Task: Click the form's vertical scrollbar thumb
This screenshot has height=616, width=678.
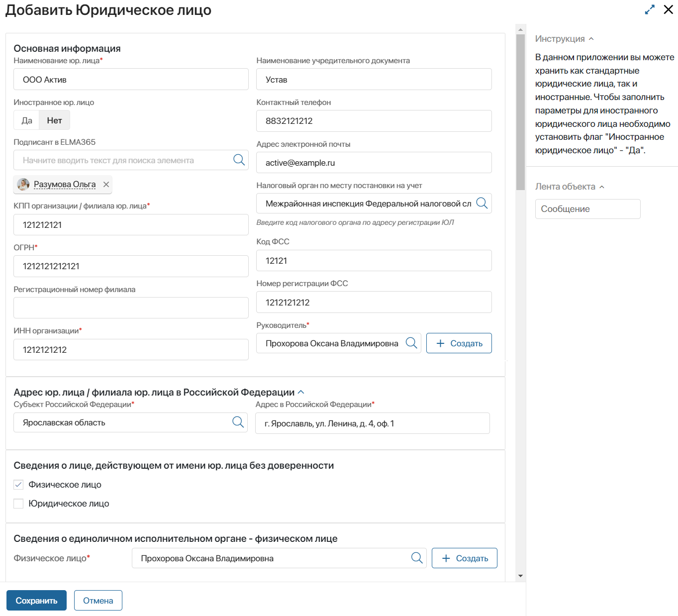Action: coord(520,112)
